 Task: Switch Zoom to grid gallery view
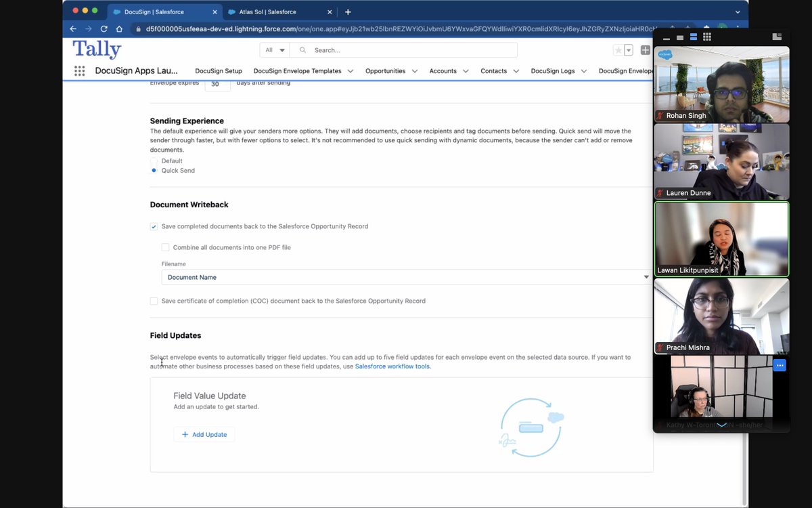pyautogui.click(x=707, y=37)
